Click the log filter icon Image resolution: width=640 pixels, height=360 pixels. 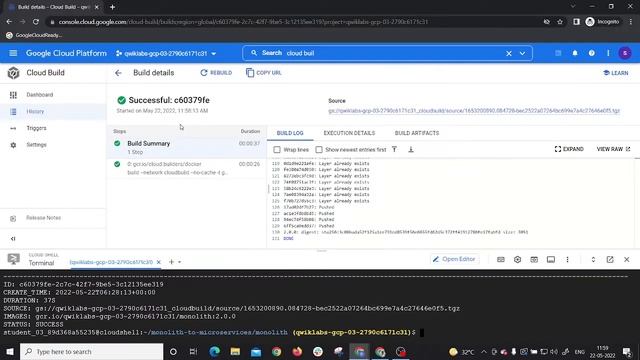tap(394, 149)
